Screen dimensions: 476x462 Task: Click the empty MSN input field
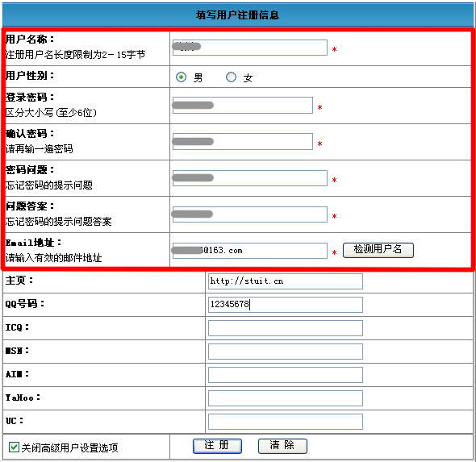click(x=286, y=352)
